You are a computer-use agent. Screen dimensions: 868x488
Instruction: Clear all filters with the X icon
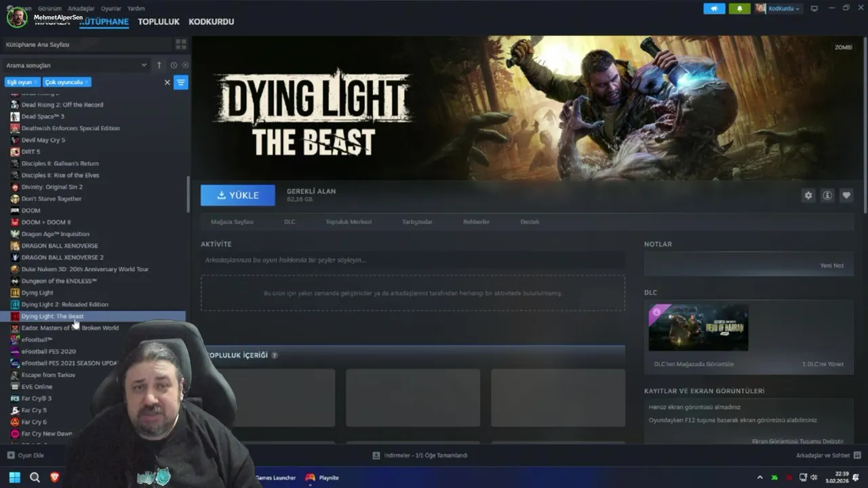(x=167, y=82)
